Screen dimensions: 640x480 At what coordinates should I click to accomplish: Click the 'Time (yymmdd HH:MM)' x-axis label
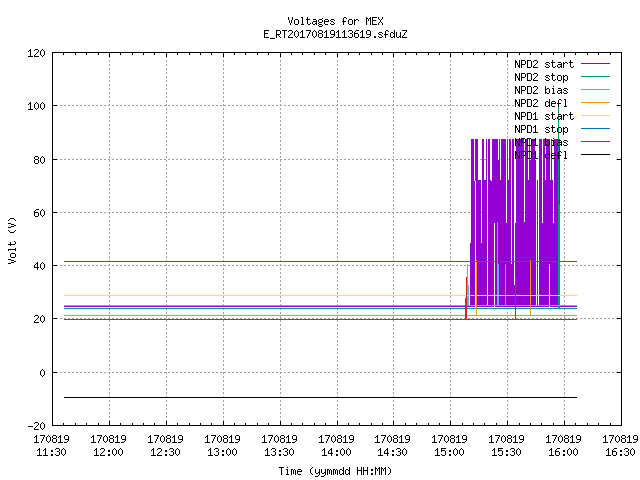335,471
